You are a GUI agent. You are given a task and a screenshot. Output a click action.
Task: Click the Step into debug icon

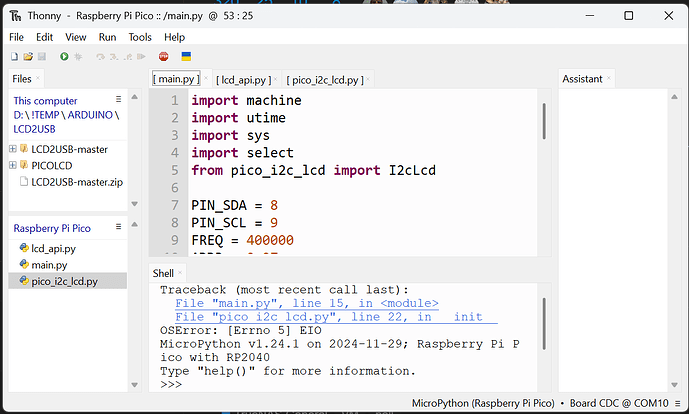114,56
